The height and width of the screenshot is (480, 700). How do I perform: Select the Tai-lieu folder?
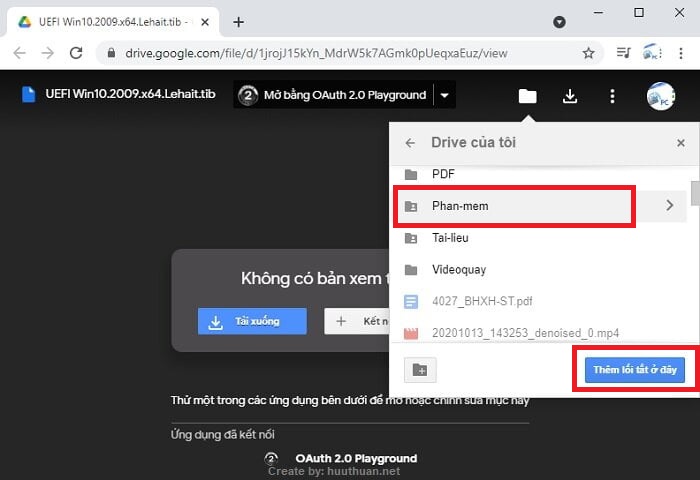point(450,238)
